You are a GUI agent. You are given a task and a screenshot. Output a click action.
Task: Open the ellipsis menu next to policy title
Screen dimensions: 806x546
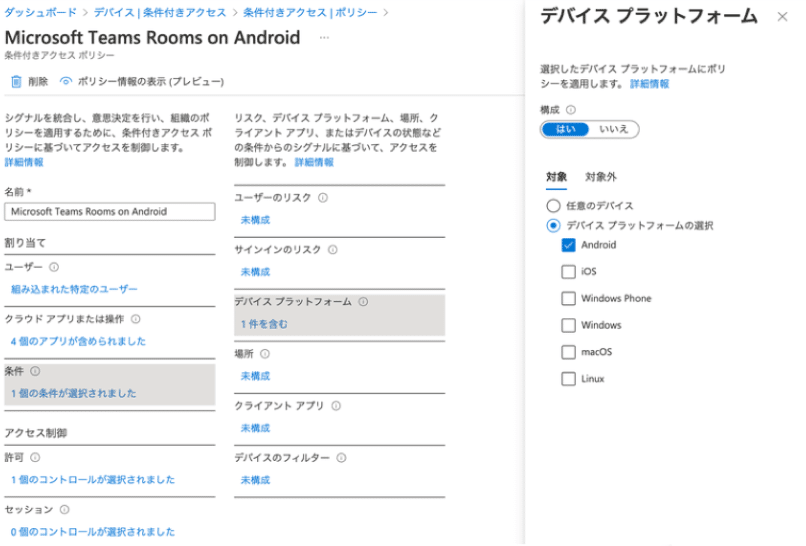pyautogui.click(x=324, y=38)
